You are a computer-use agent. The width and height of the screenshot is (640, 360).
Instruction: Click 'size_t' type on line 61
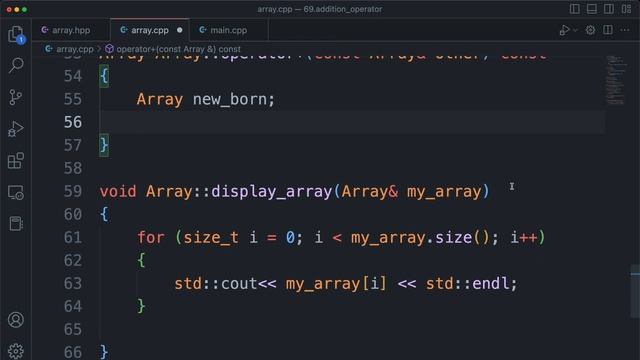(211, 238)
